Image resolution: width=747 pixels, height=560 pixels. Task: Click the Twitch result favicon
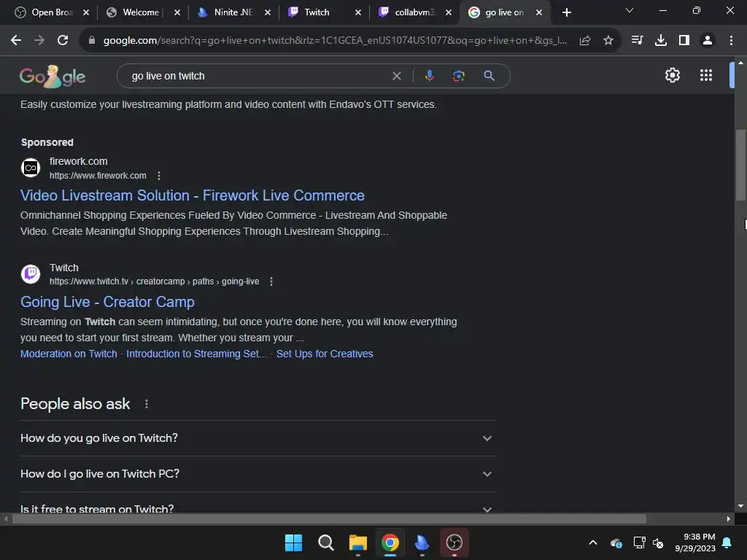click(x=31, y=274)
